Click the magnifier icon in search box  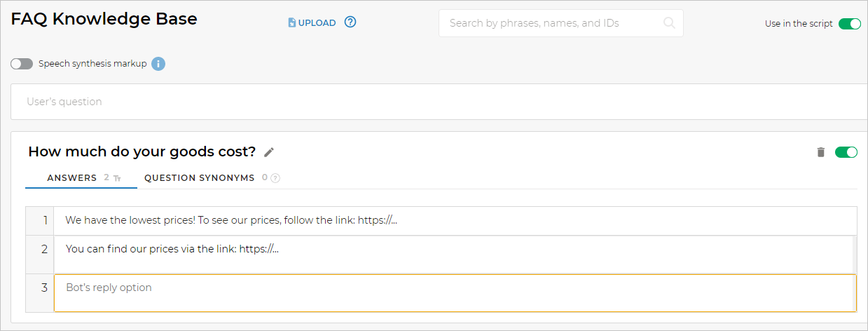click(669, 23)
